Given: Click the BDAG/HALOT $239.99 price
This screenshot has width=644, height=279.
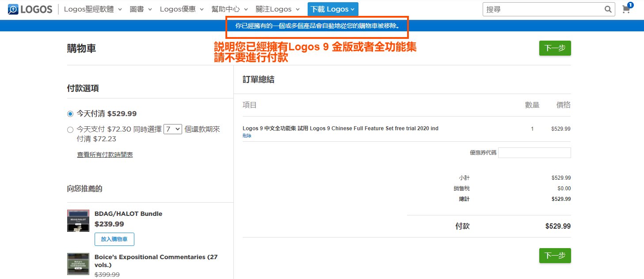Looking at the screenshot, I should pos(109,224).
